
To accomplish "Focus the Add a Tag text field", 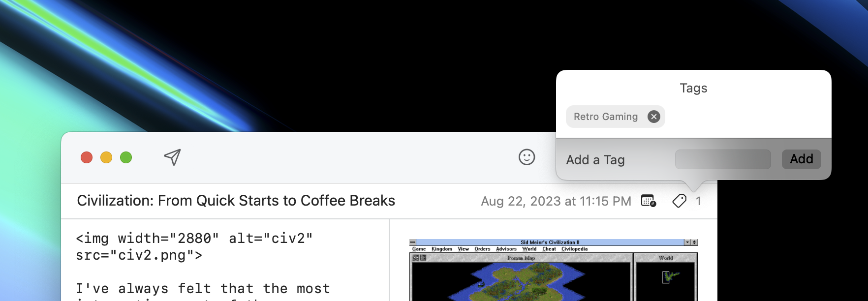I will coord(722,159).
